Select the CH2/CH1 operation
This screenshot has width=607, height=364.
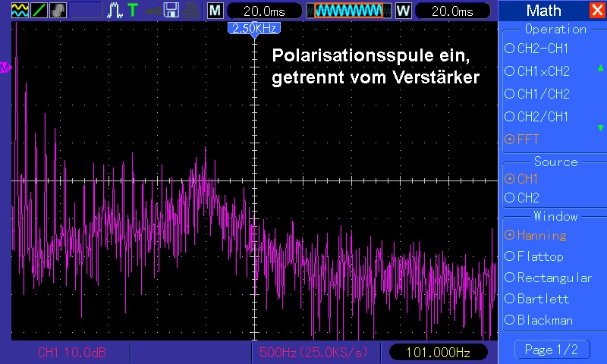(536, 117)
